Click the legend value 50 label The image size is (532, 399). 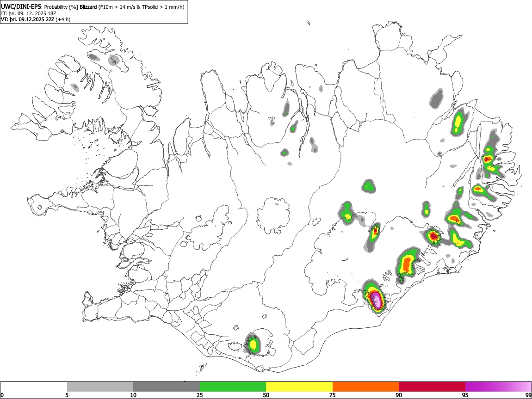click(x=266, y=395)
